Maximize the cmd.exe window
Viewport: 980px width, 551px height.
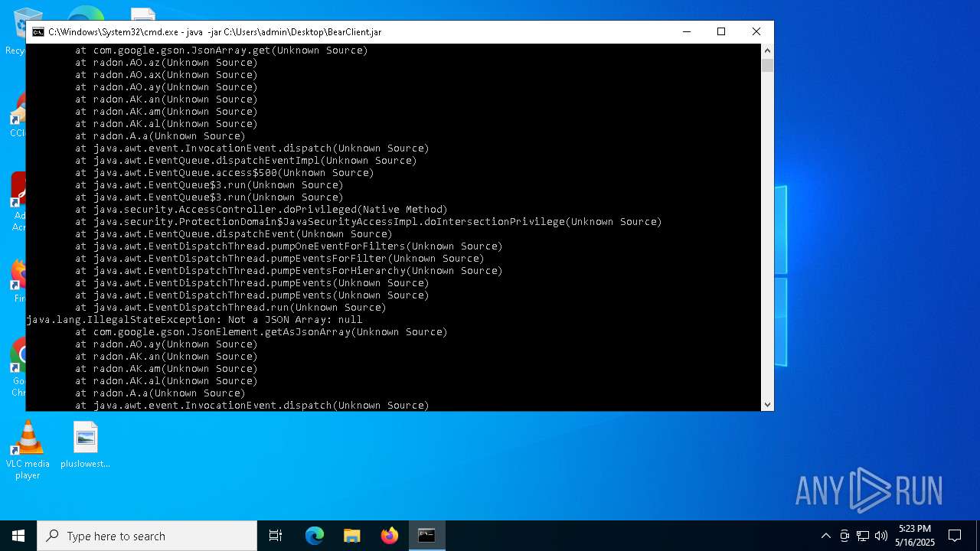click(x=721, y=31)
